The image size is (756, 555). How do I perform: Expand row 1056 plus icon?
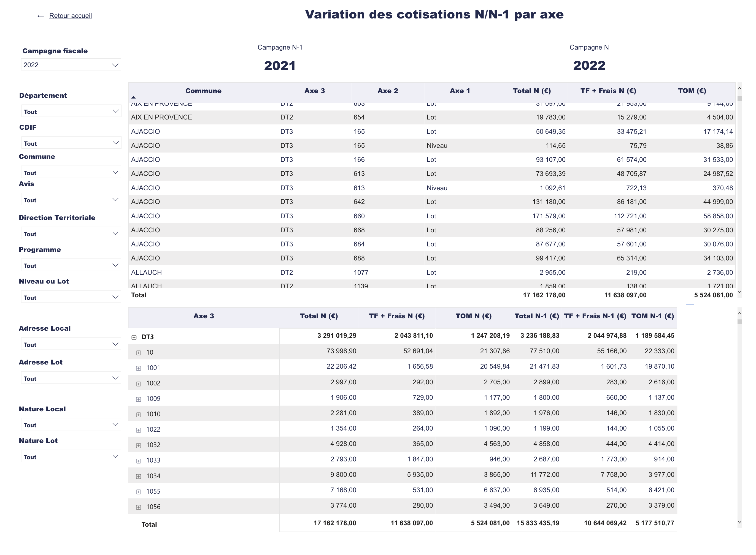pos(139,507)
